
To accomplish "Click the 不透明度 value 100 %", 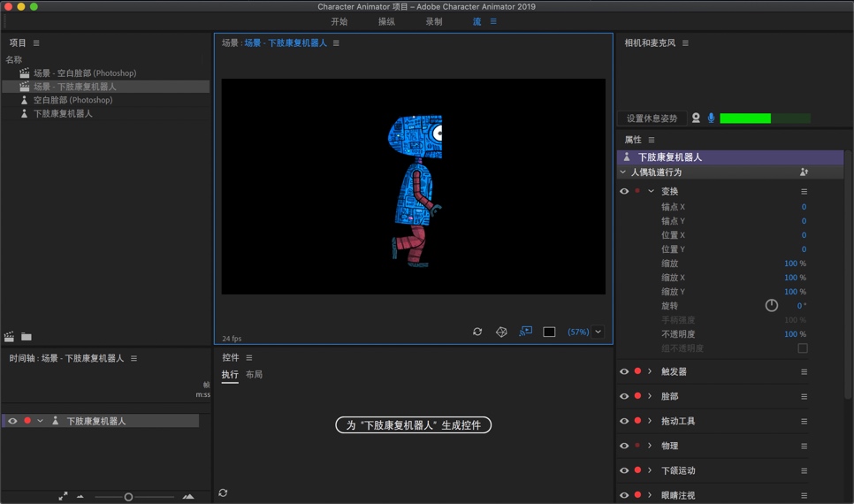I will tap(795, 334).
